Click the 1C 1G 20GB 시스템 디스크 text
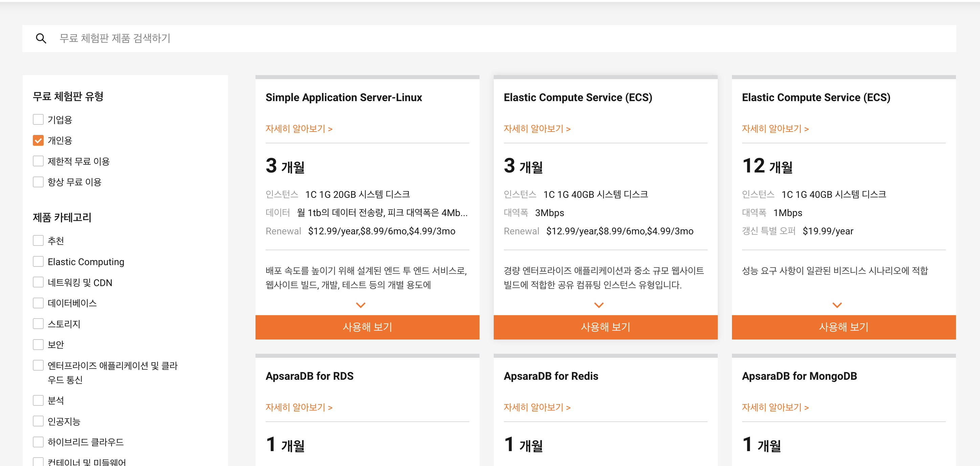Screen dimensions: 980x466 click(357, 194)
